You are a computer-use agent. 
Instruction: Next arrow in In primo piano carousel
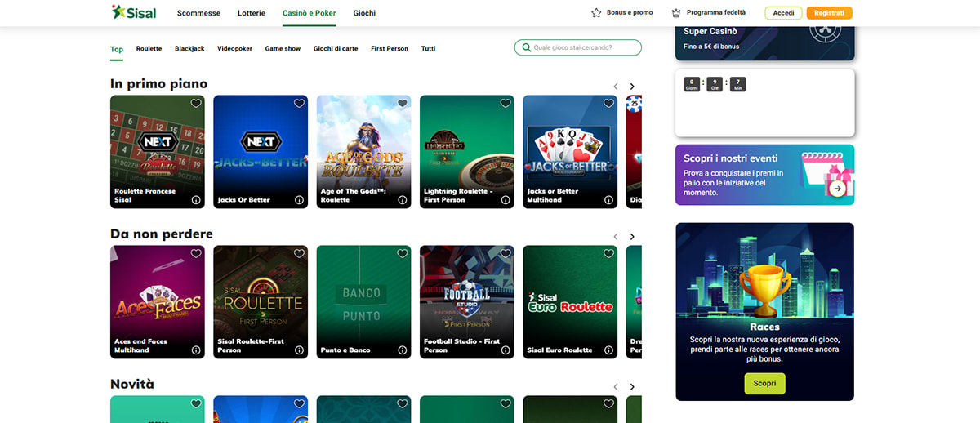pos(632,87)
